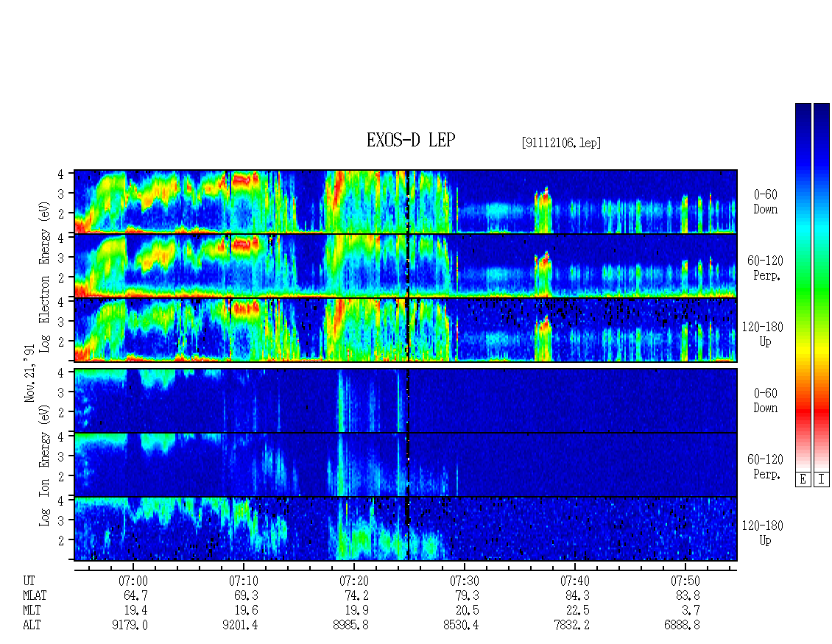Open the electron 60-120 Perp. spectrogram panel
Viewport: 832px width, 644px height.
[406, 266]
